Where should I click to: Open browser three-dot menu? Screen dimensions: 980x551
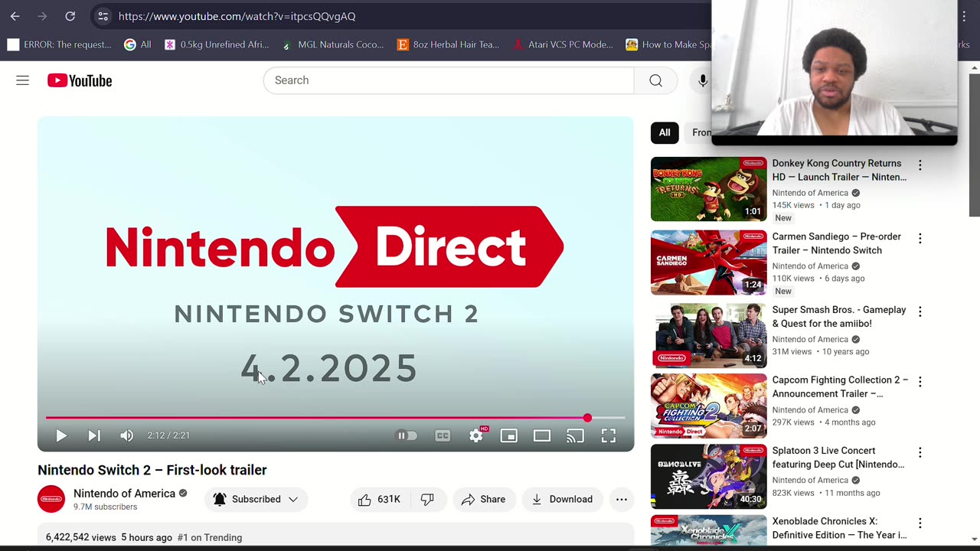pos(964,16)
